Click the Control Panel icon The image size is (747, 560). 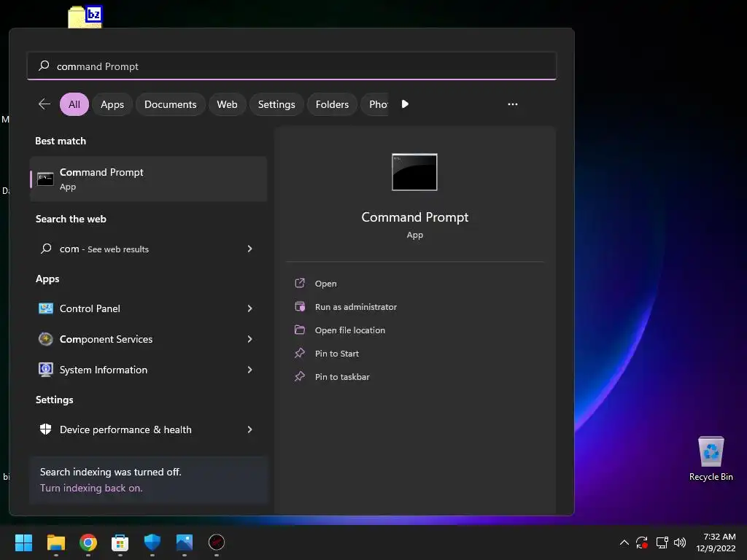click(46, 308)
